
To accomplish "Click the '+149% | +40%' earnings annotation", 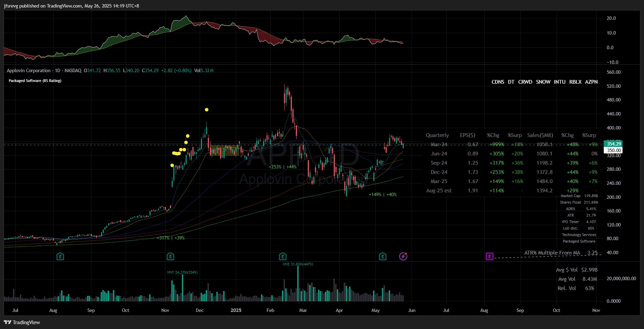I will [383, 194].
